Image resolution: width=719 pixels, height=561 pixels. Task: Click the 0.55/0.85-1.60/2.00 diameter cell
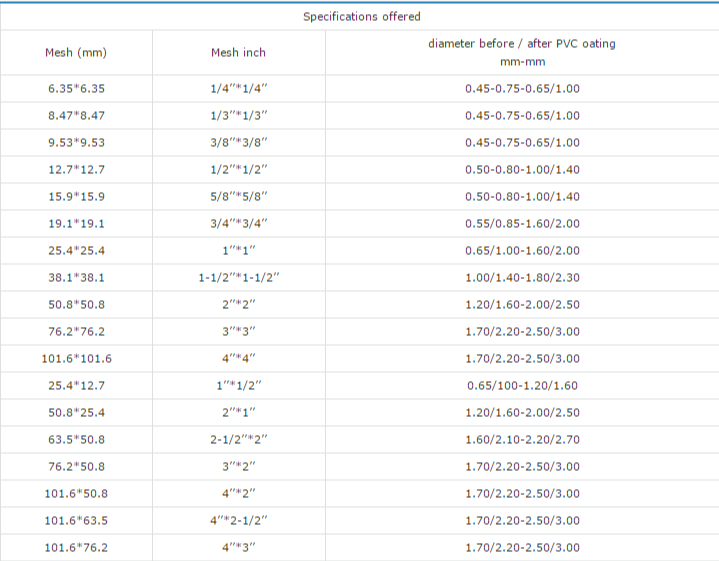(x=521, y=223)
